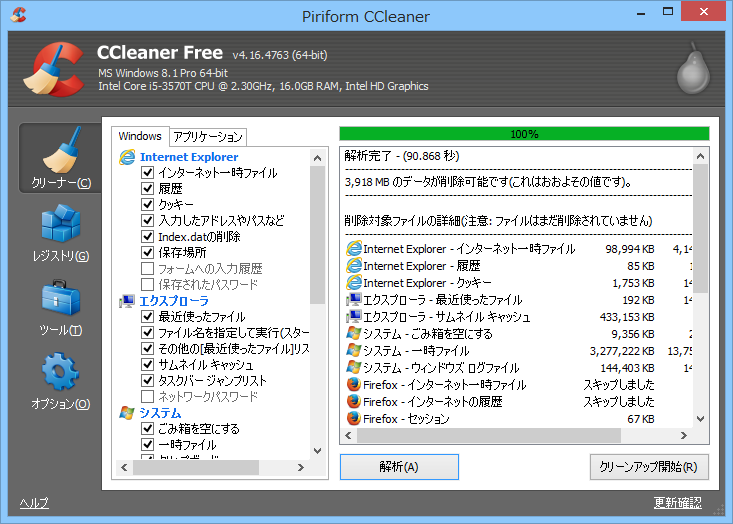Screen dimensions: 733x524
Task: Click 更新確認 update check link
Action: (677, 503)
